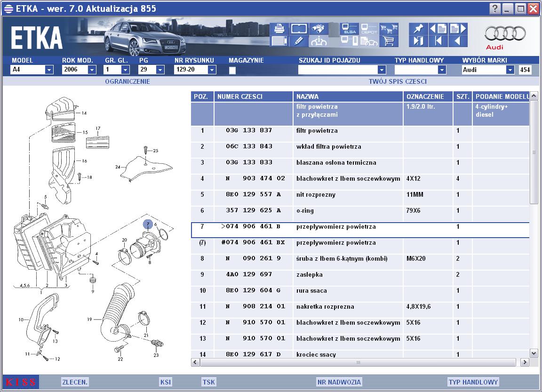Image resolution: width=542 pixels, height=392 pixels.
Task: Click the computer-to-server transfer icon
Action: 349,41
